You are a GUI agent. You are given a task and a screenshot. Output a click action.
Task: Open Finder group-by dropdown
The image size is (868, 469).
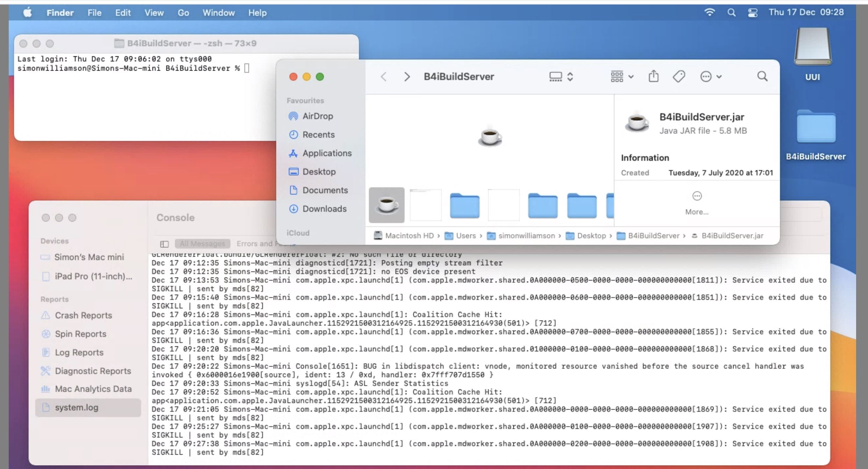pos(622,77)
